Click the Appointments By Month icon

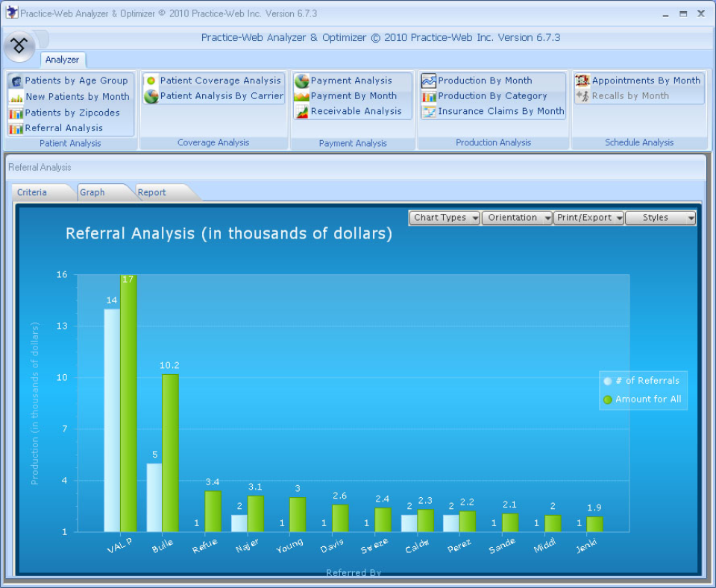coord(582,80)
